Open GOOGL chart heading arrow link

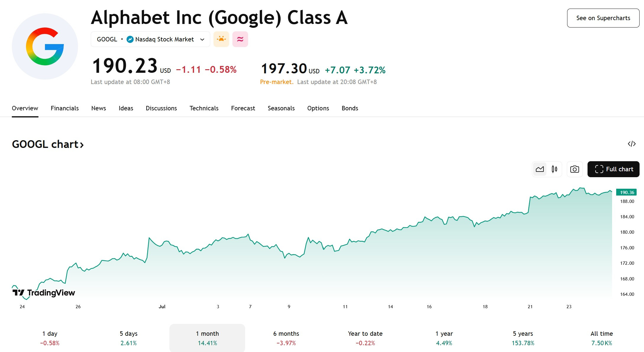coord(48,144)
